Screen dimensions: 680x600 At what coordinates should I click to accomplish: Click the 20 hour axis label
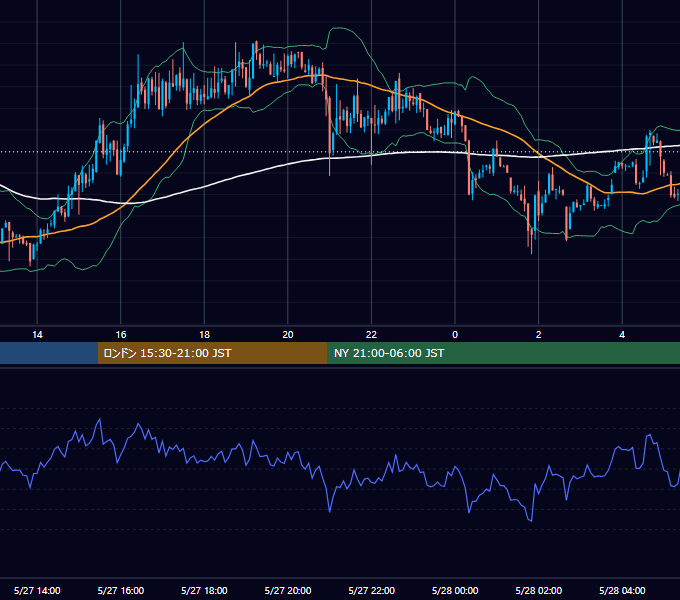click(288, 335)
